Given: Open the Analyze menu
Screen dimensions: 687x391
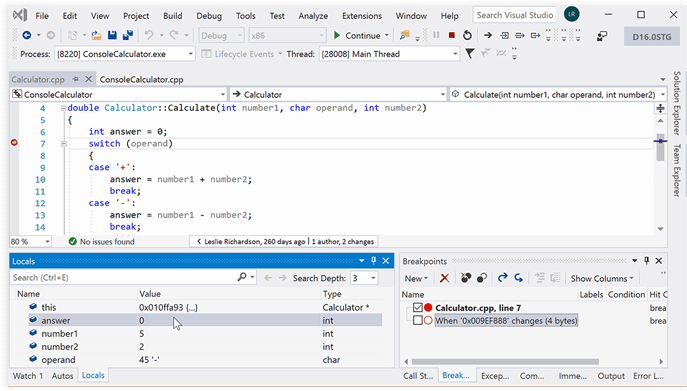Looking at the screenshot, I should click(x=313, y=16).
